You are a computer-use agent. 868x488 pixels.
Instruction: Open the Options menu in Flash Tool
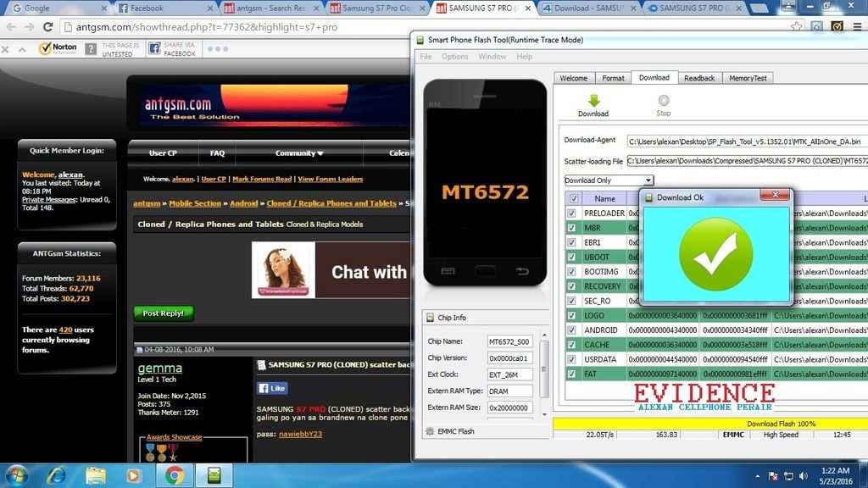click(455, 57)
